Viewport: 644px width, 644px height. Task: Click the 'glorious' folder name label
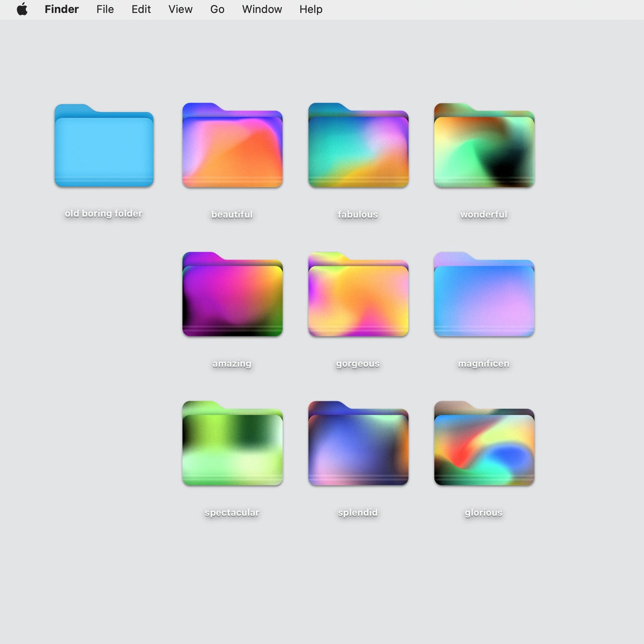point(483,512)
